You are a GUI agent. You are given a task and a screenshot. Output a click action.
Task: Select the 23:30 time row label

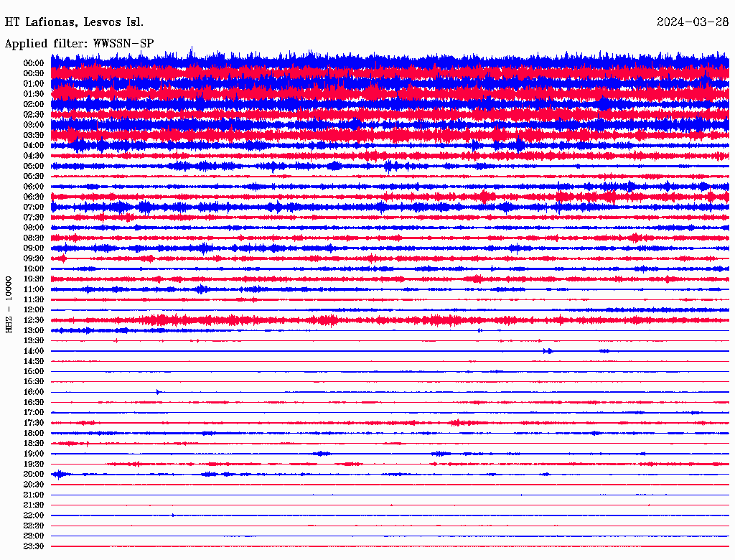pyautogui.click(x=34, y=546)
